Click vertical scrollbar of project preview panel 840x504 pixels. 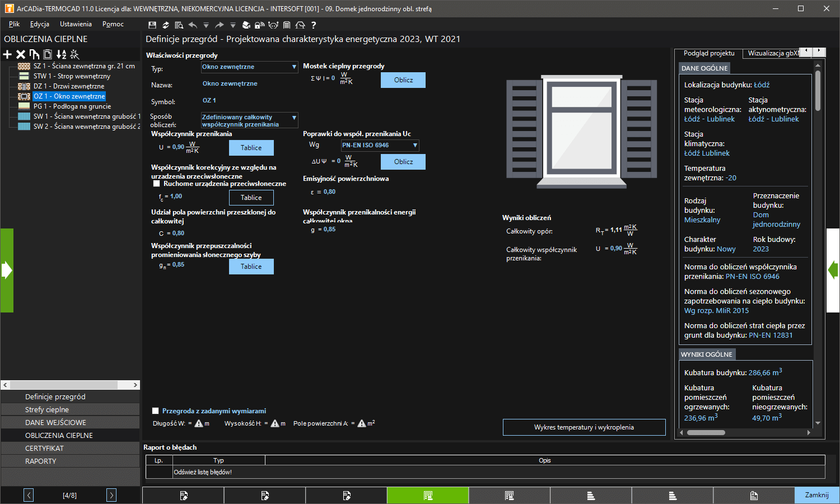pos(818,244)
